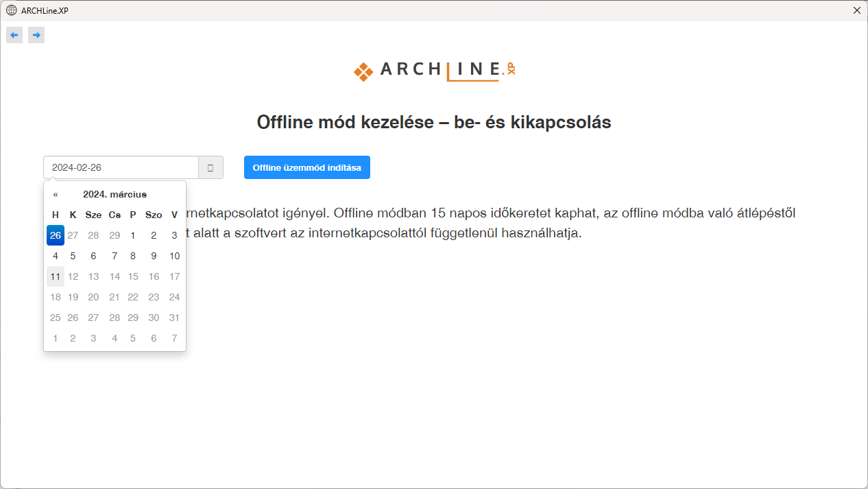Open month picker via '2024. március' header
The width and height of the screenshot is (868, 489).
[x=114, y=194]
